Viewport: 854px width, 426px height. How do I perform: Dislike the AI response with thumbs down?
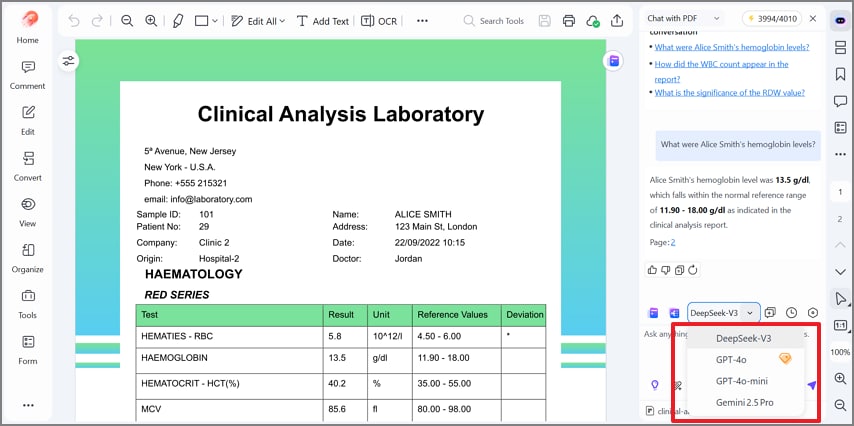click(666, 270)
